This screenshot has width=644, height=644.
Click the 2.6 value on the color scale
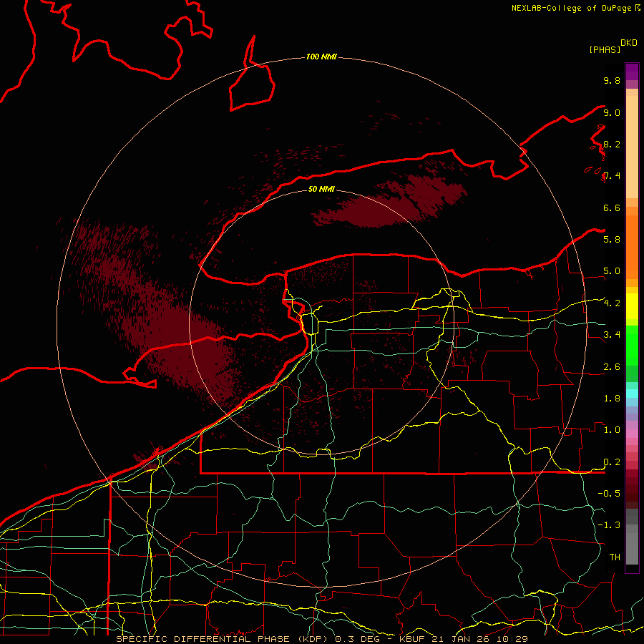612,366
